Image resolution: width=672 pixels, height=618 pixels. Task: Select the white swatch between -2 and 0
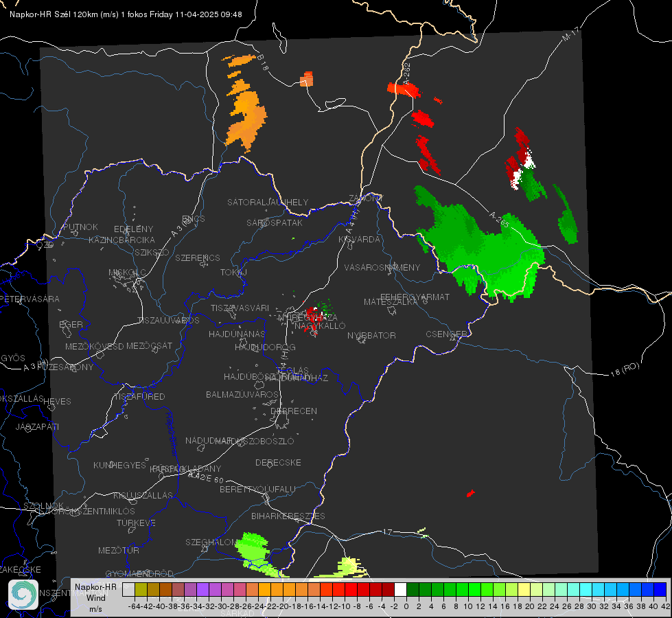[400, 590]
